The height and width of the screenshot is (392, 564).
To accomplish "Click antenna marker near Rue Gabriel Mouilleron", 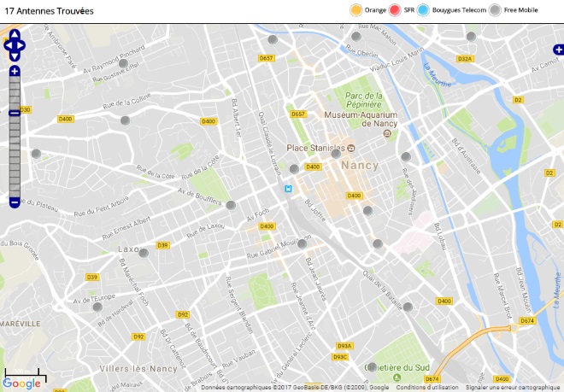I will [x=302, y=243].
